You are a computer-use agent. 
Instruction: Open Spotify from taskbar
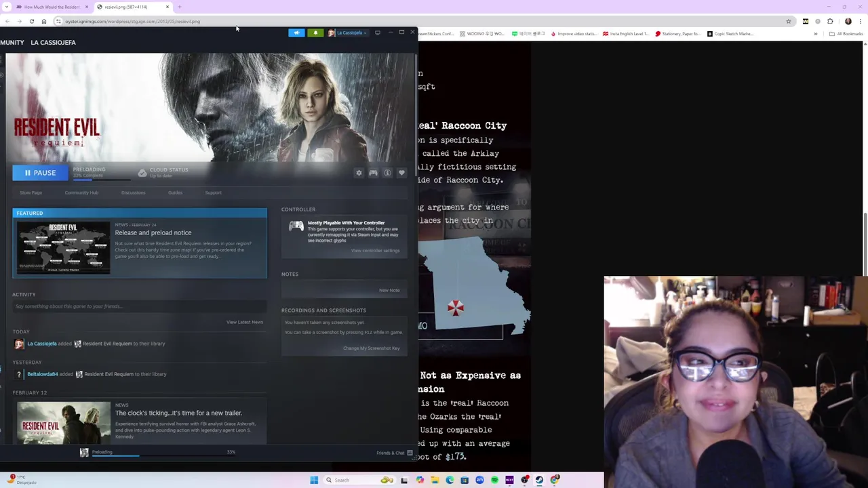coord(494,480)
